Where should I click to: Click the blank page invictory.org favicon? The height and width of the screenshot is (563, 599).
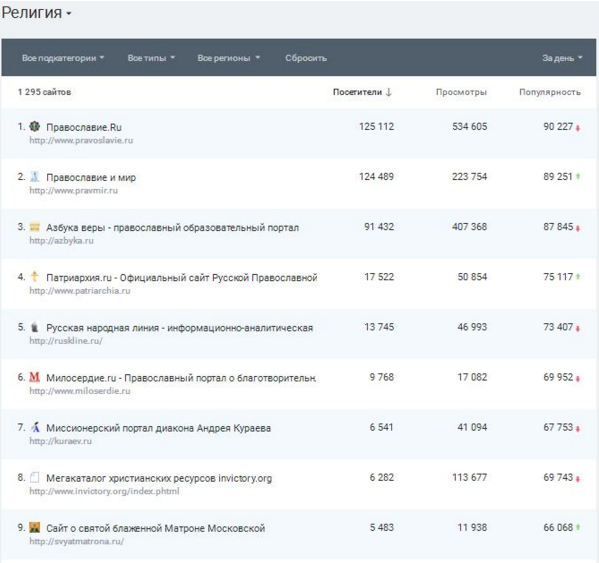coord(35,477)
